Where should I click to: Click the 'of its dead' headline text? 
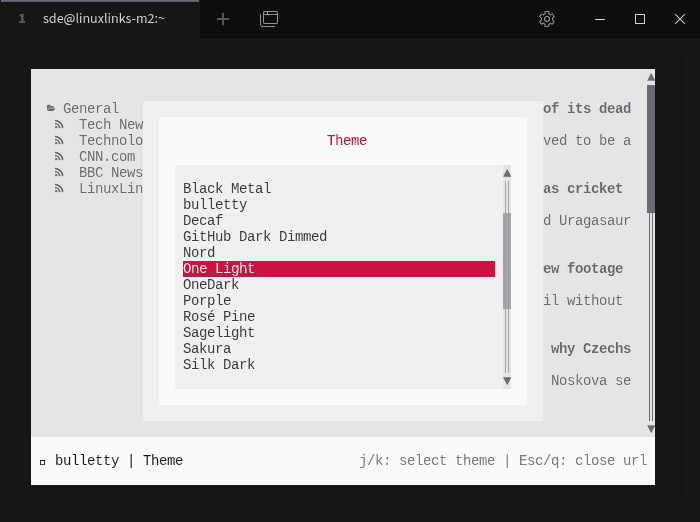point(587,108)
